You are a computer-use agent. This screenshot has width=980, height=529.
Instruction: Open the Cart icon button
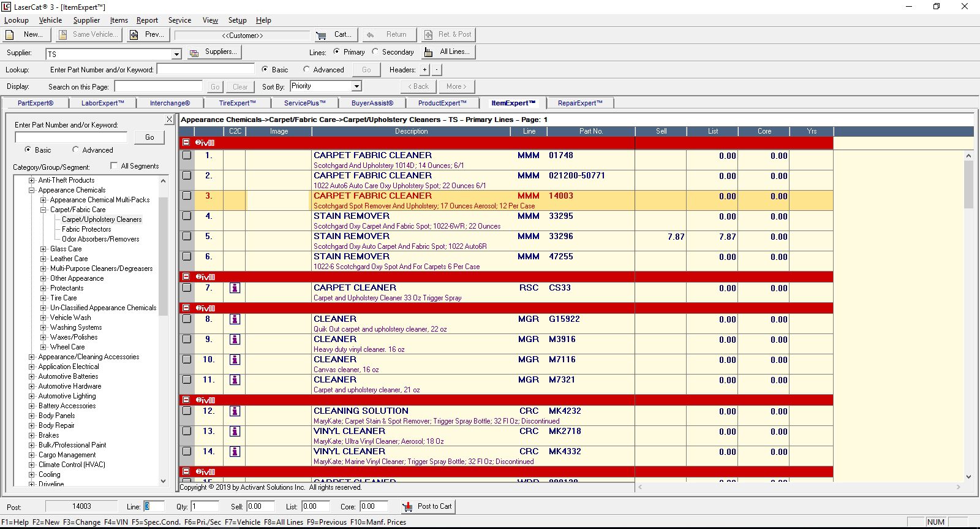click(x=321, y=35)
